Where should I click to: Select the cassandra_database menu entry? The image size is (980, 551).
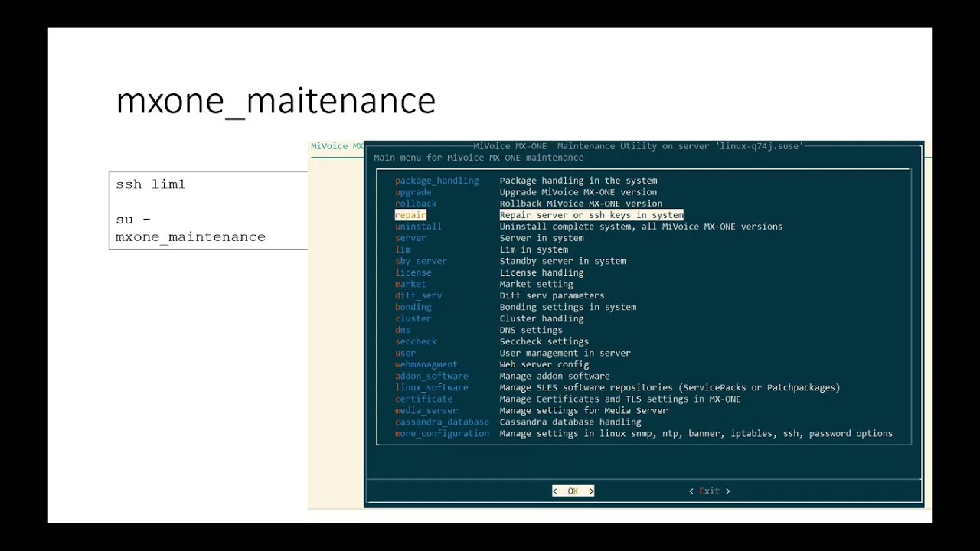[442, 422]
